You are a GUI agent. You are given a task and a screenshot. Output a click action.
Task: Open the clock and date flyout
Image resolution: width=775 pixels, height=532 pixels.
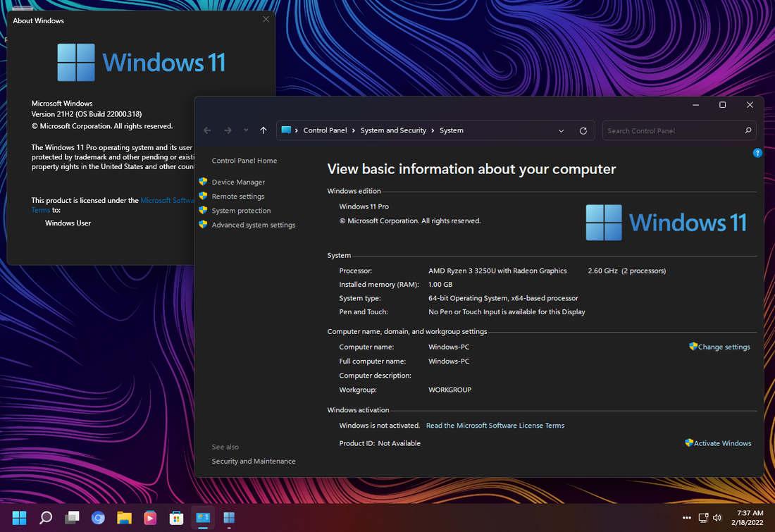[748, 518]
